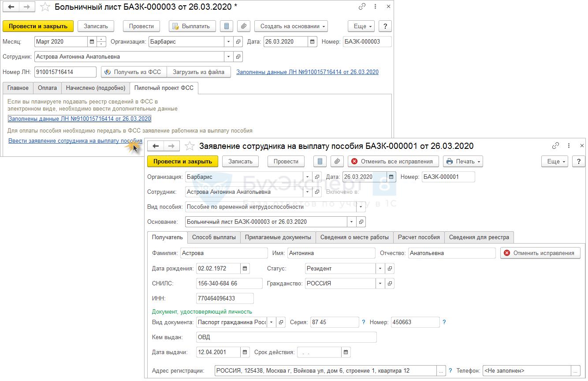Click the paperclip attachments icon in the sick leave toolbar
This screenshot has width=588, height=381.
244,26
